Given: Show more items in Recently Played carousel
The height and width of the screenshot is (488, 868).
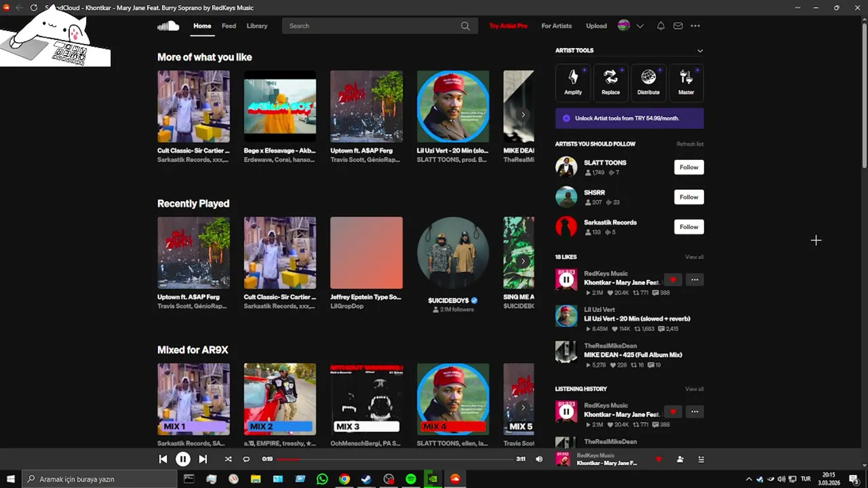Looking at the screenshot, I should click(523, 261).
